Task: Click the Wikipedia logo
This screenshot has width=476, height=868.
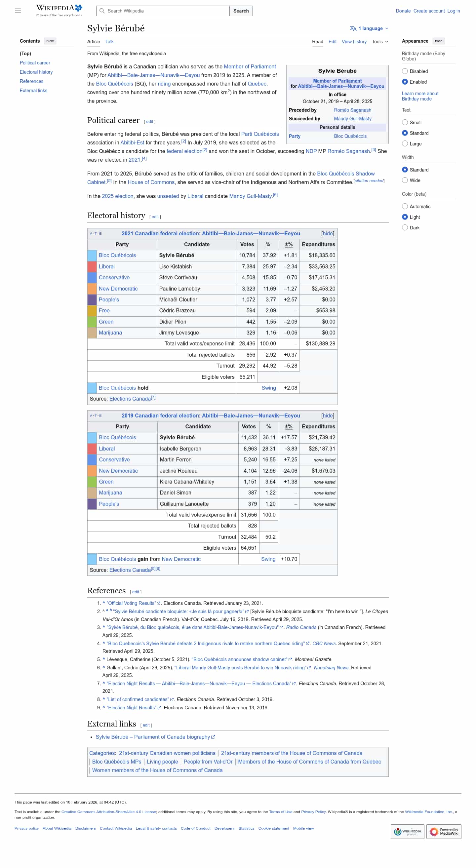Action: tap(59, 11)
